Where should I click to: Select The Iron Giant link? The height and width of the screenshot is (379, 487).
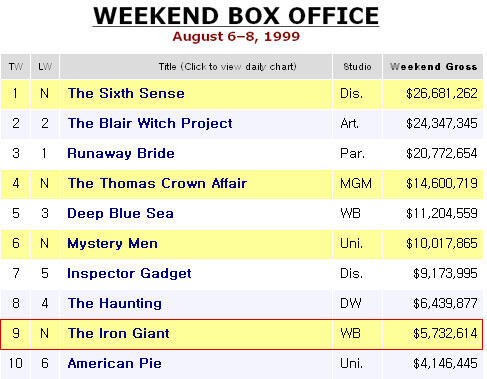point(119,333)
